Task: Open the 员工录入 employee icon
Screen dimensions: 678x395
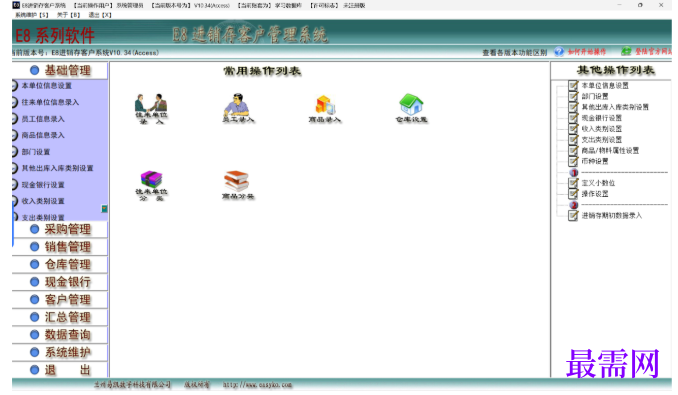Action: point(238,108)
